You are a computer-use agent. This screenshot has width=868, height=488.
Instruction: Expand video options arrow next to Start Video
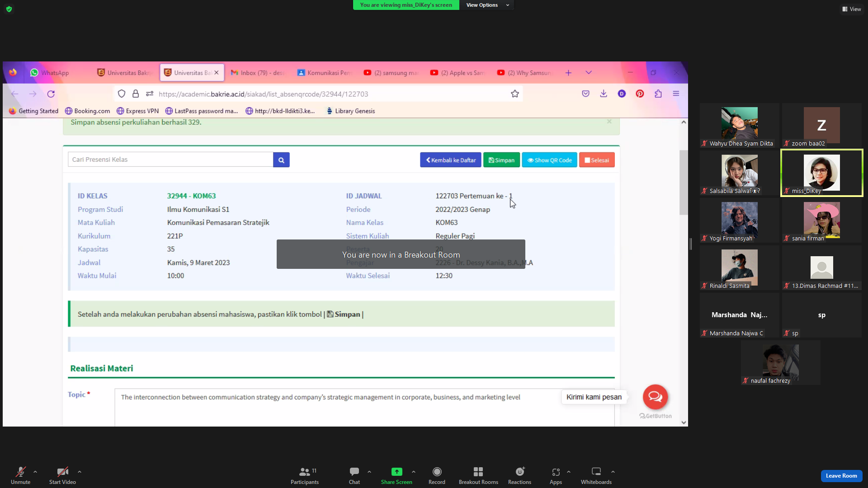tap(80, 472)
